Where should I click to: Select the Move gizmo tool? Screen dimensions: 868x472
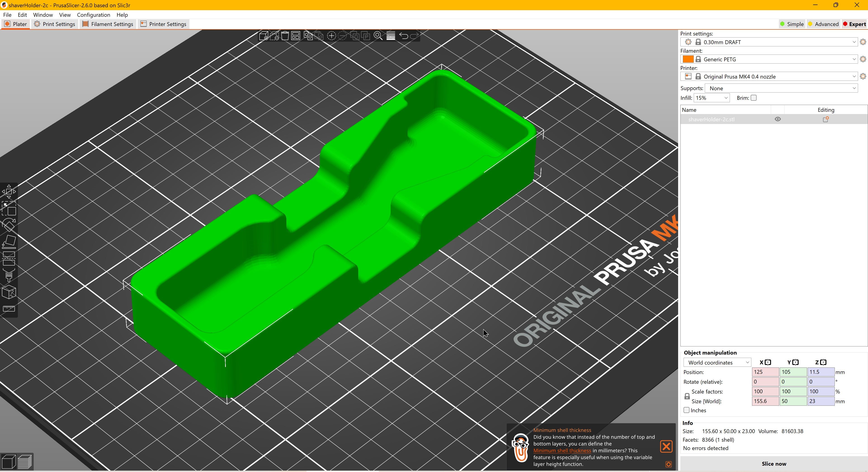click(9, 192)
